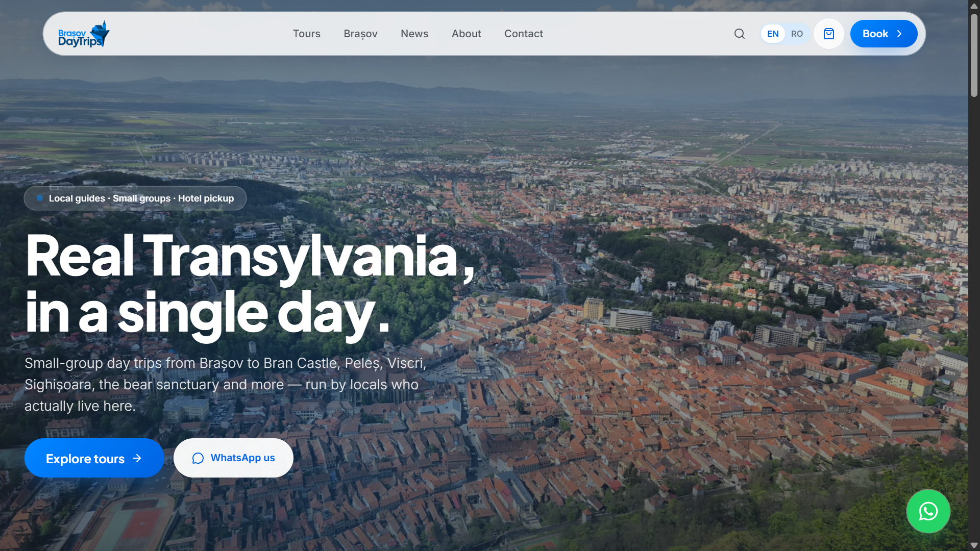Open the Tours menu item
Image resolution: width=980 pixels, height=551 pixels.
(x=307, y=34)
